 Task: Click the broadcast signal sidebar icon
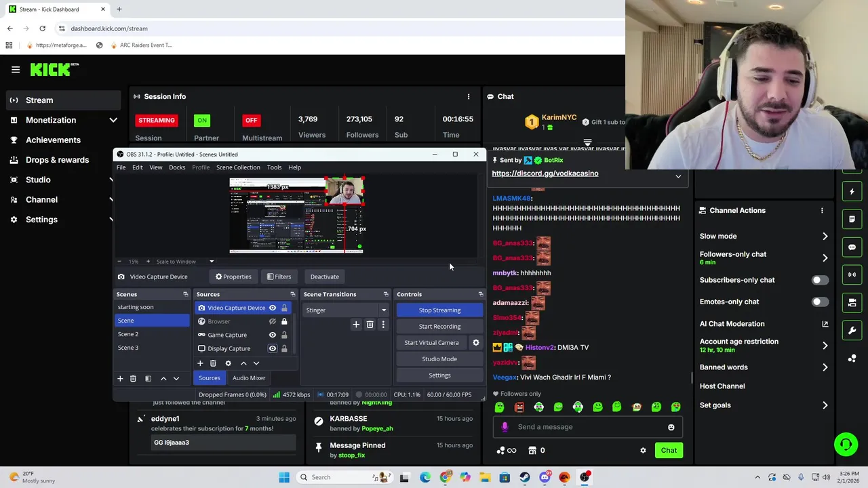(x=852, y=274)
